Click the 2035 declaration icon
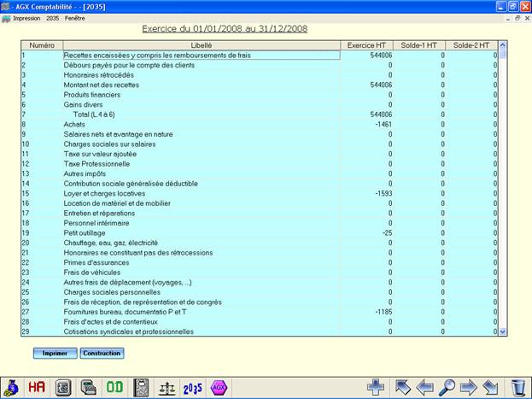 (x=193, y=387)
